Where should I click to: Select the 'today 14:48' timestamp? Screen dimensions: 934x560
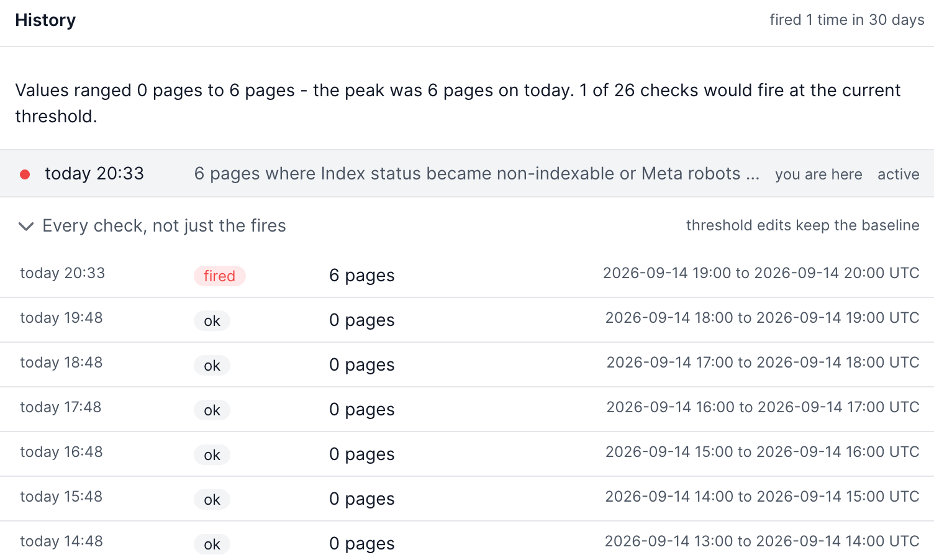[x=61, y=541]
